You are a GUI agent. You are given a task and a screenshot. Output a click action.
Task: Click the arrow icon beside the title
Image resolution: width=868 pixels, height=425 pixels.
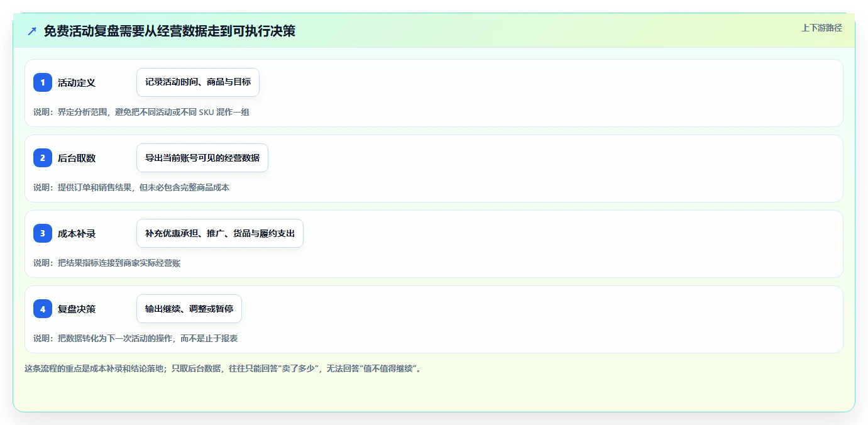(x=32, y=31)
